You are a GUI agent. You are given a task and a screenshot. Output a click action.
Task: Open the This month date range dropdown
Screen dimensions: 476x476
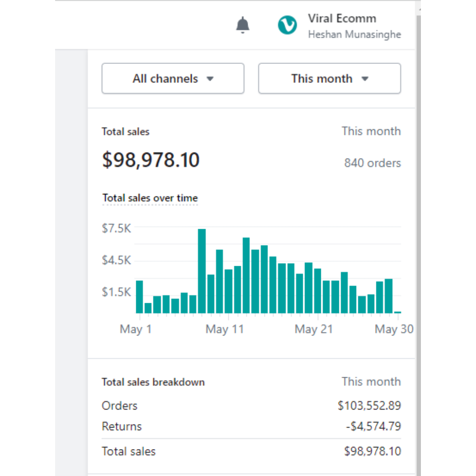point(329,78)
